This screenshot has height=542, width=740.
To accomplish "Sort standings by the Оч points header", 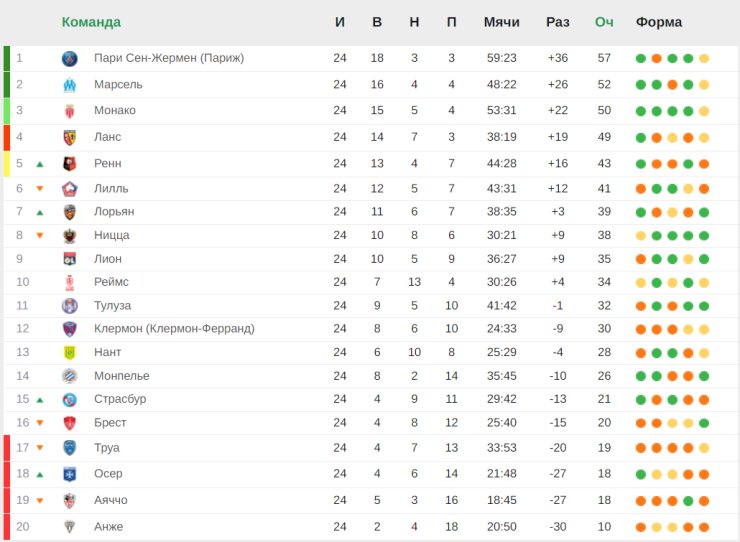I will [x=604, y=22].
